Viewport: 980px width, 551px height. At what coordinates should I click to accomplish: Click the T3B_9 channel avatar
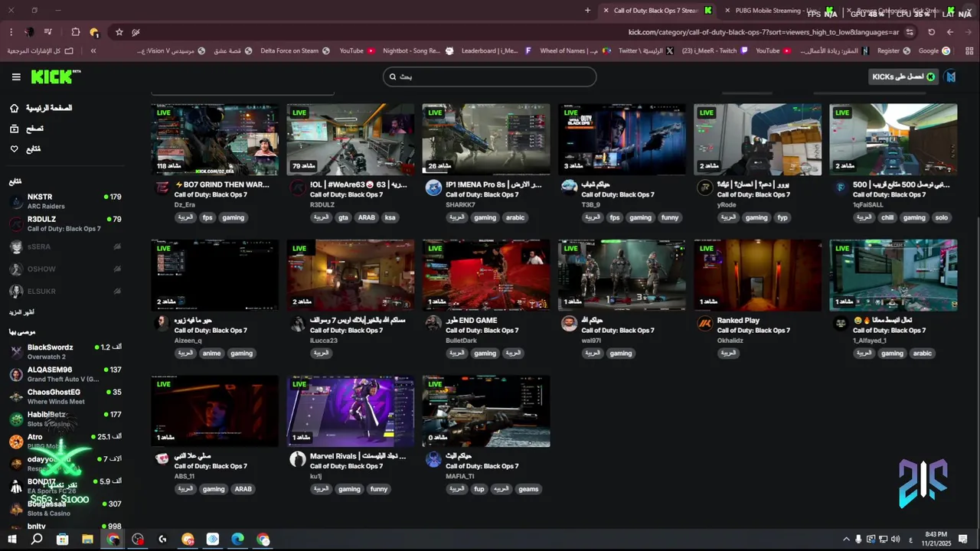569,187
